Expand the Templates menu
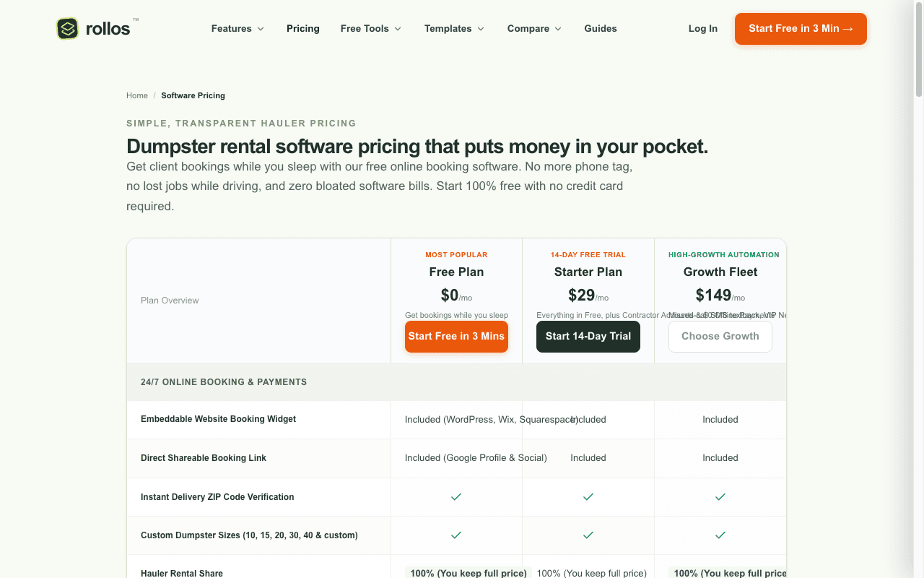 coord(454,29)
